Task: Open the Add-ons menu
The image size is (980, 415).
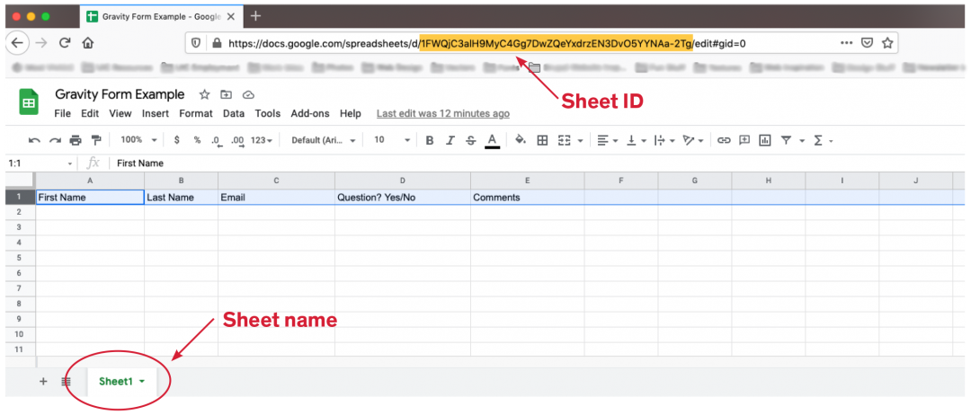Action: point(310,113)
